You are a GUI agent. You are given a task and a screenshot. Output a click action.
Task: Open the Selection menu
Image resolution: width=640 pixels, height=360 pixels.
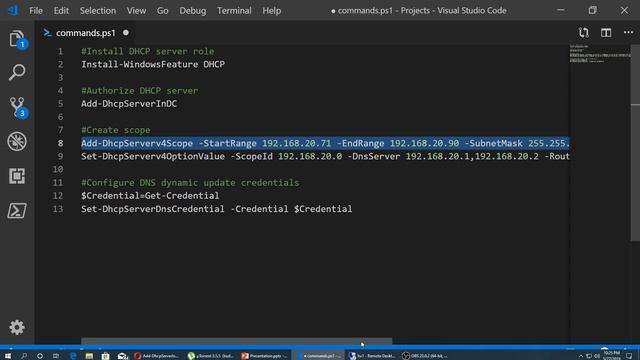click(x=98, y=11)
